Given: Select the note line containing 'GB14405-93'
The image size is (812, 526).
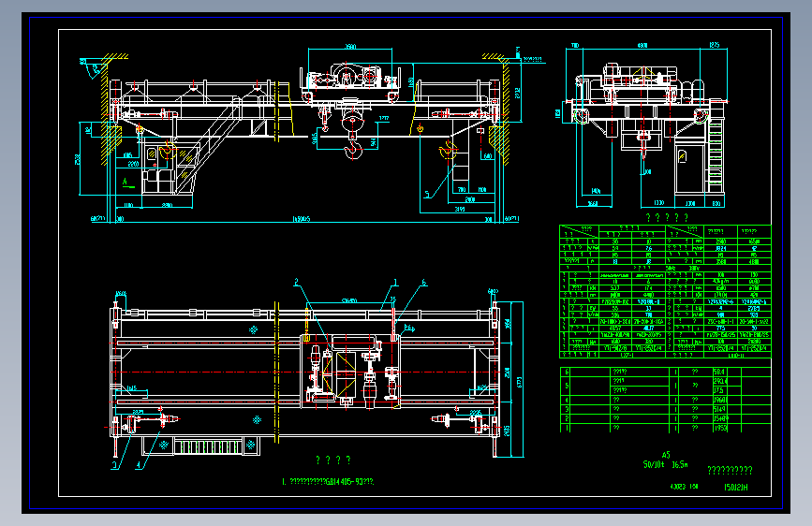Looking at the screenshot, I should pyautogui.click(x=328, y=481).
